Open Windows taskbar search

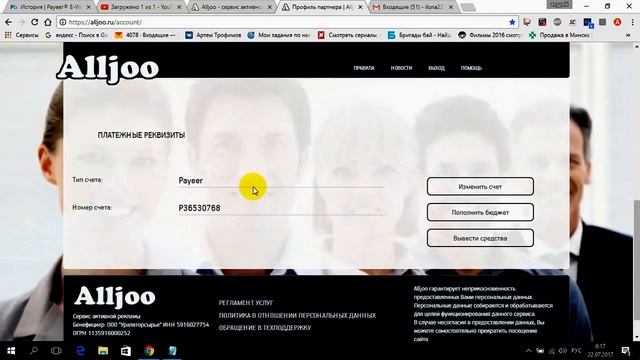coord(34,351)
